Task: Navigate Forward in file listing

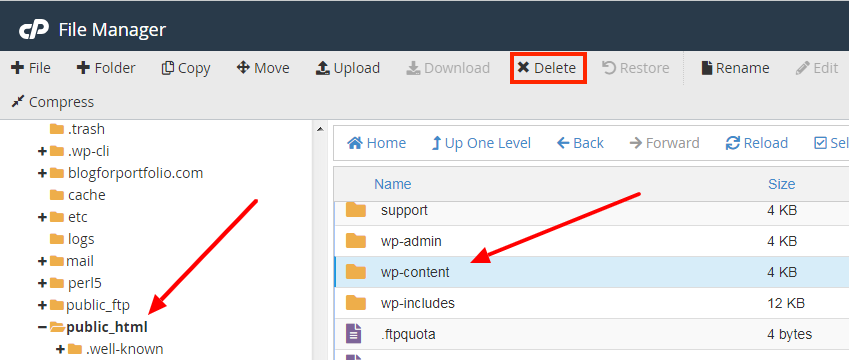Action: 664,143
